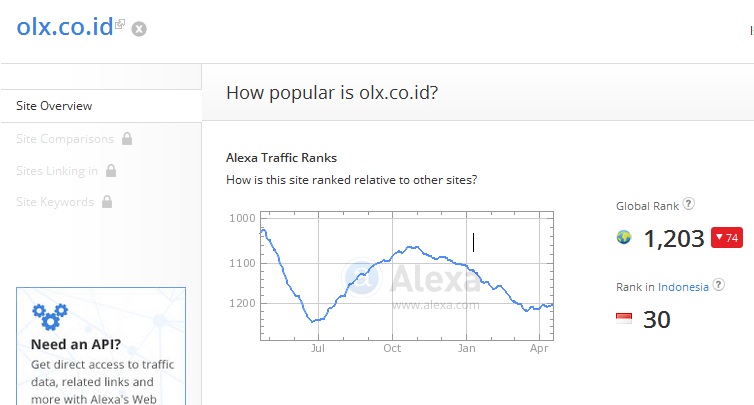Click the red 74 rank change badge

coord(726,238)
